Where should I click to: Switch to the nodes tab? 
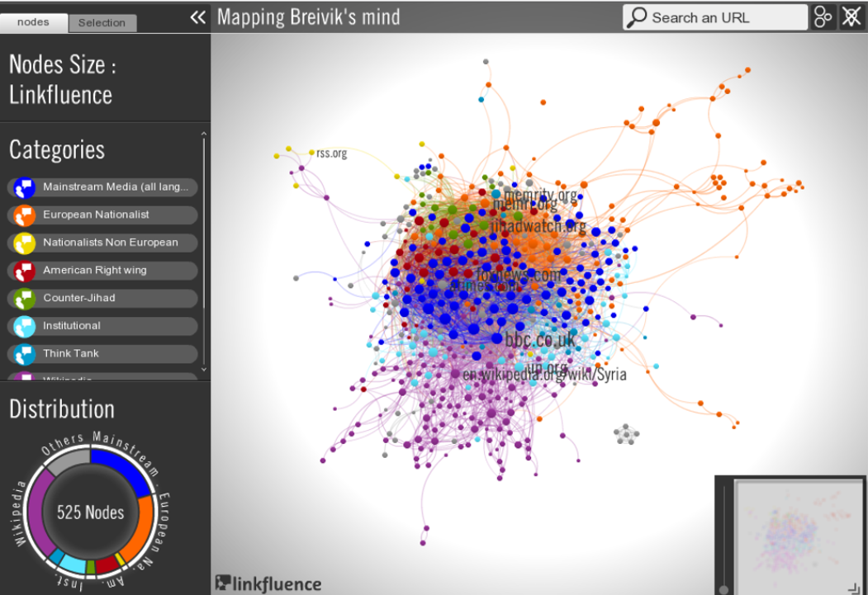[33, 22]
